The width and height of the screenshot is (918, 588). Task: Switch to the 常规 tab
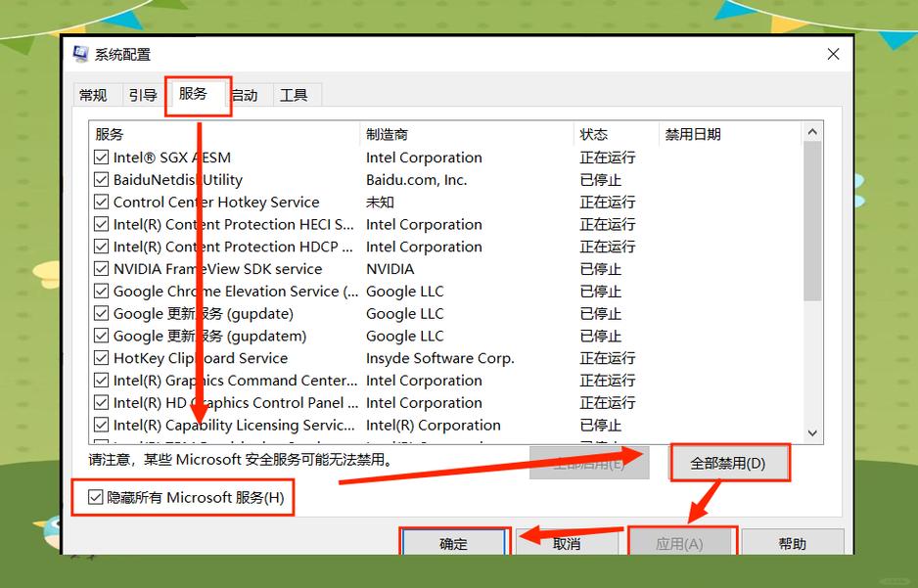click(x=95, y=95)
